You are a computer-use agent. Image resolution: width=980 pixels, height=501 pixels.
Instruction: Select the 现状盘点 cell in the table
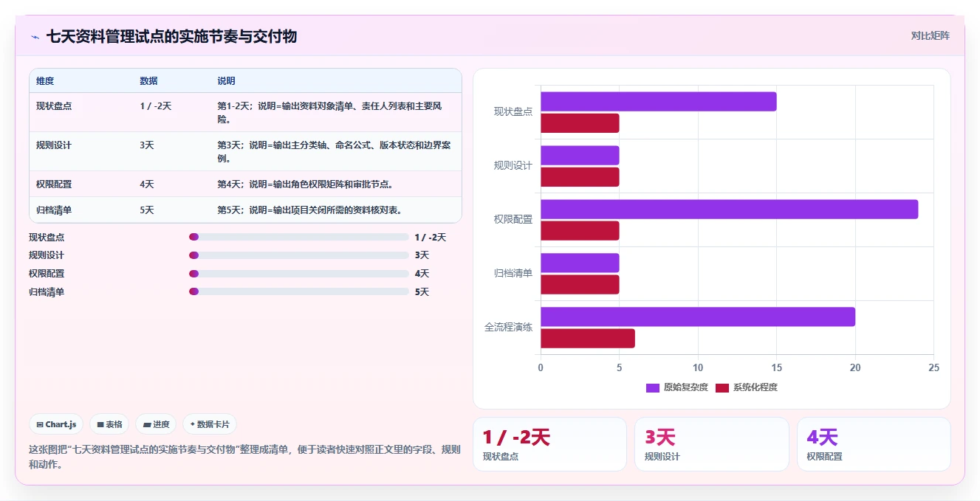[x=54, y=106]
